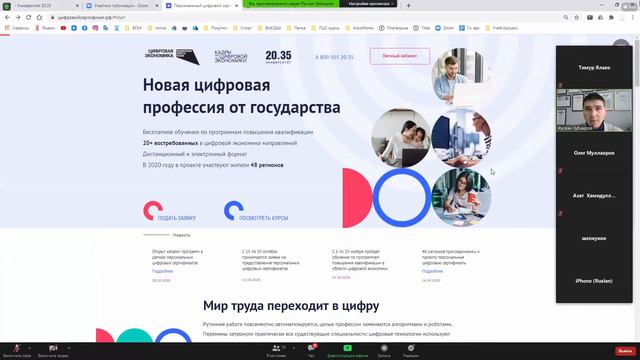Expand video options arrow beside camera
The height and width of the screenshot is (360, 640).
point(69,348)
